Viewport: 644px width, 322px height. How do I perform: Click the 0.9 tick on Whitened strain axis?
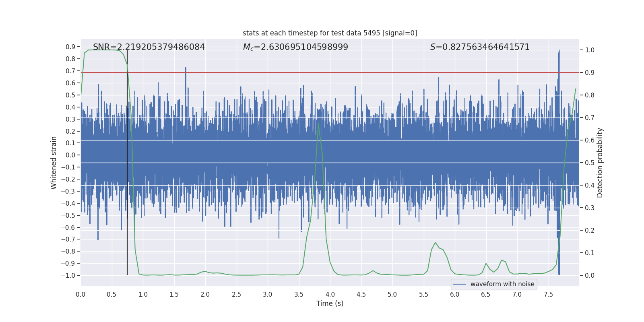pyautogui.click(x=70, y=47)
